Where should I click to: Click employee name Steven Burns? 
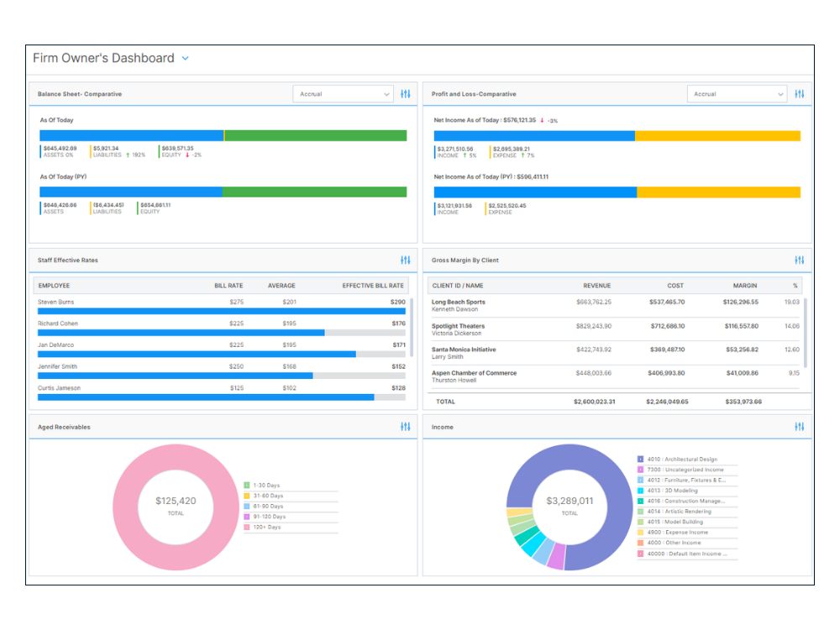point(56,302)
